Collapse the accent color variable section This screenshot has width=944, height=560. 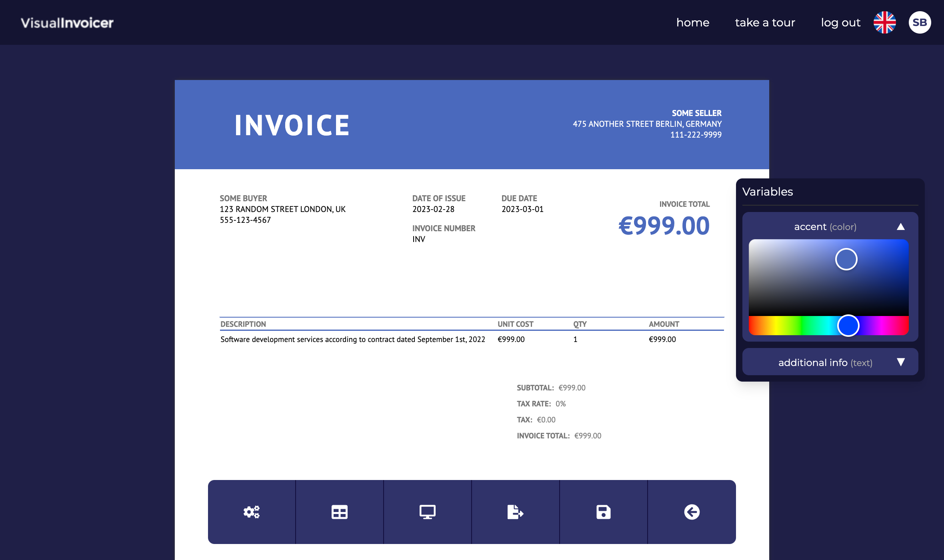901,226
